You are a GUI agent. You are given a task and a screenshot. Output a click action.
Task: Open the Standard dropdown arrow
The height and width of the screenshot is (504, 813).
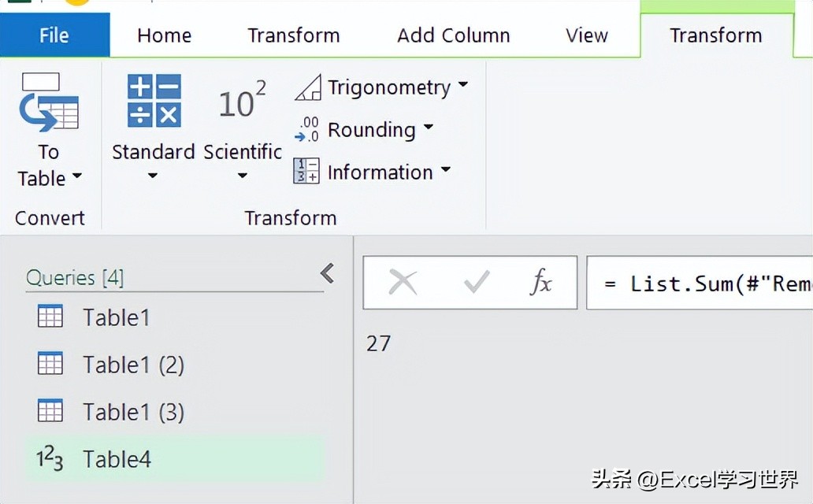coord(153,176)
